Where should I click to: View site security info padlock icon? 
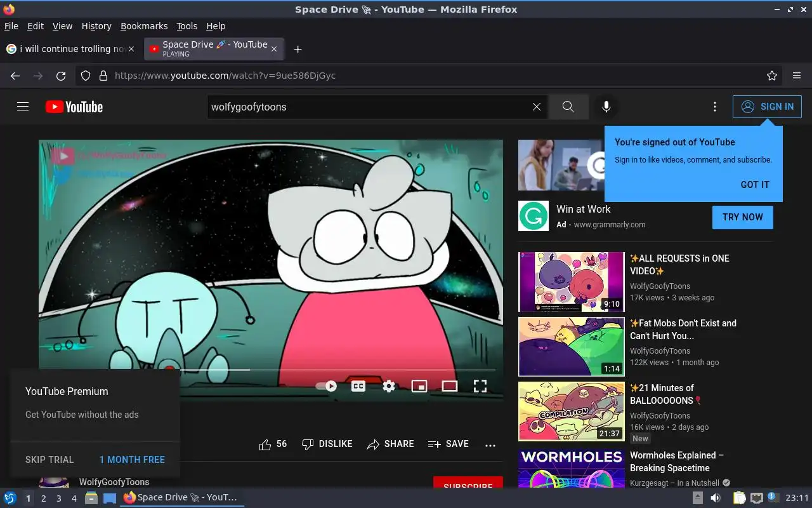[x=103, y=76]
